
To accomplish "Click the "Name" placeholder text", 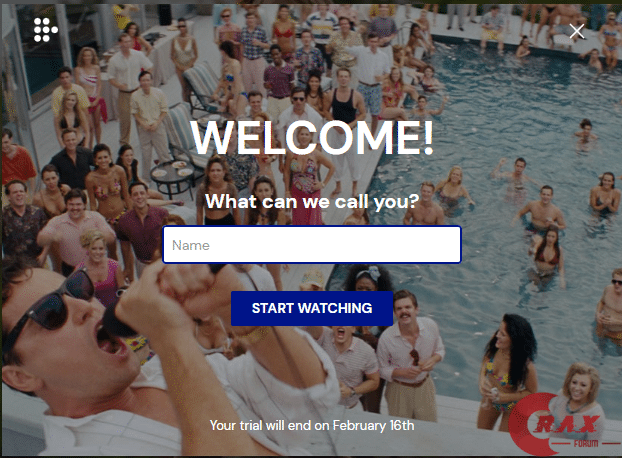I will tap(191, 245).
